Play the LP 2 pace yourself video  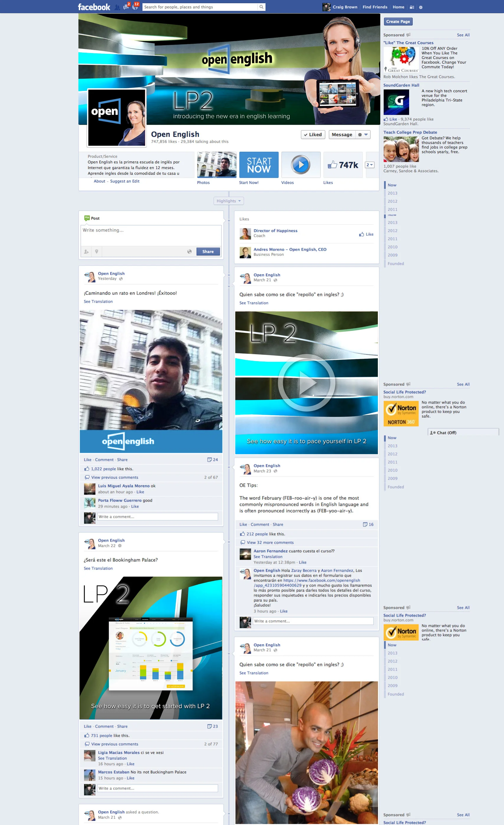click(307, 383)
